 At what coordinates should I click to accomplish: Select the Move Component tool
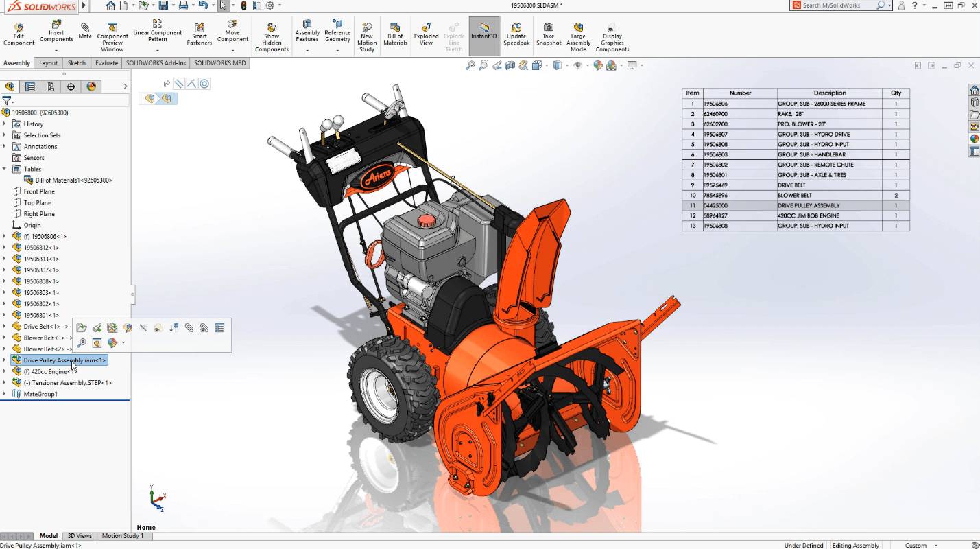click(x=232, y=31)
